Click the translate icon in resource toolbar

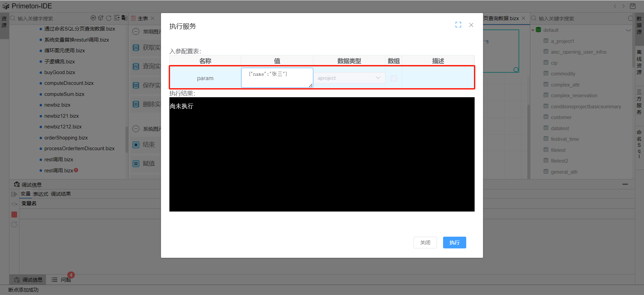pyautogui.click(x=124, y=18)
